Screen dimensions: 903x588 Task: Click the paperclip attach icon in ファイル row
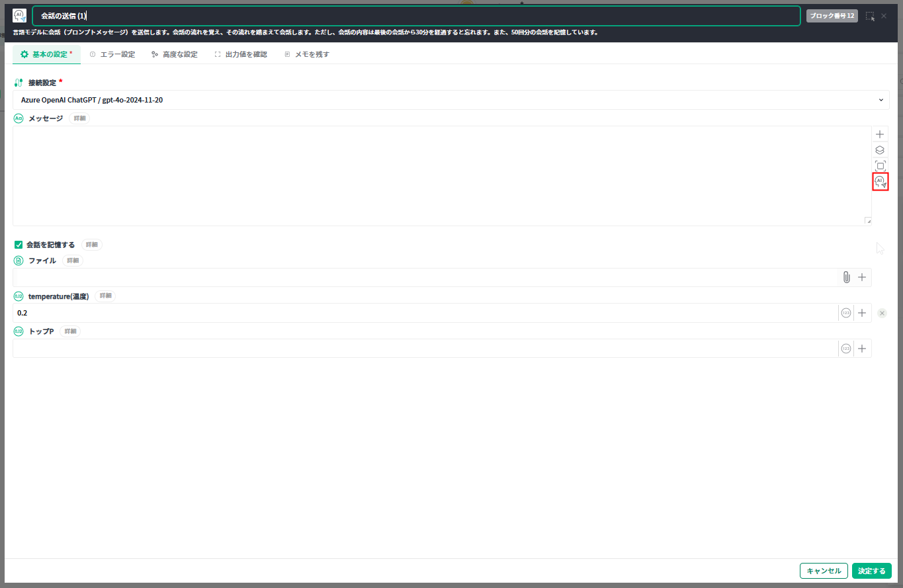(x=846, y=277)
